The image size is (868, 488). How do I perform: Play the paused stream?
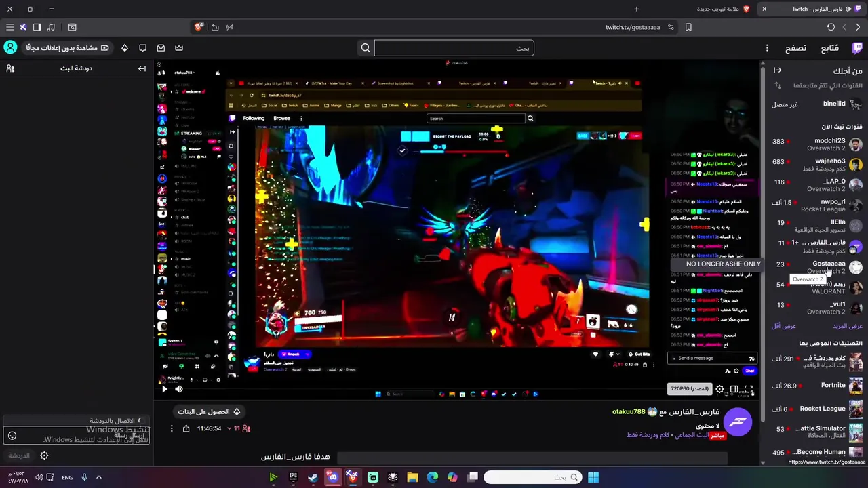point(164,389)
